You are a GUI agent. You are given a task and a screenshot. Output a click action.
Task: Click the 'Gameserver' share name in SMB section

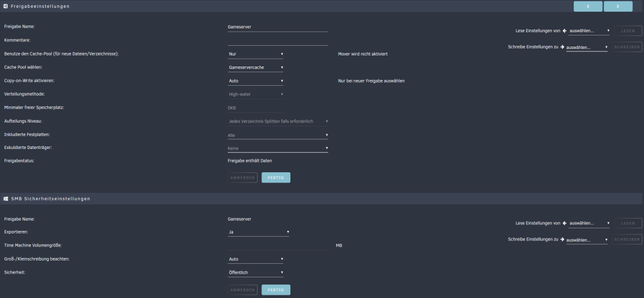coord(240,219)
